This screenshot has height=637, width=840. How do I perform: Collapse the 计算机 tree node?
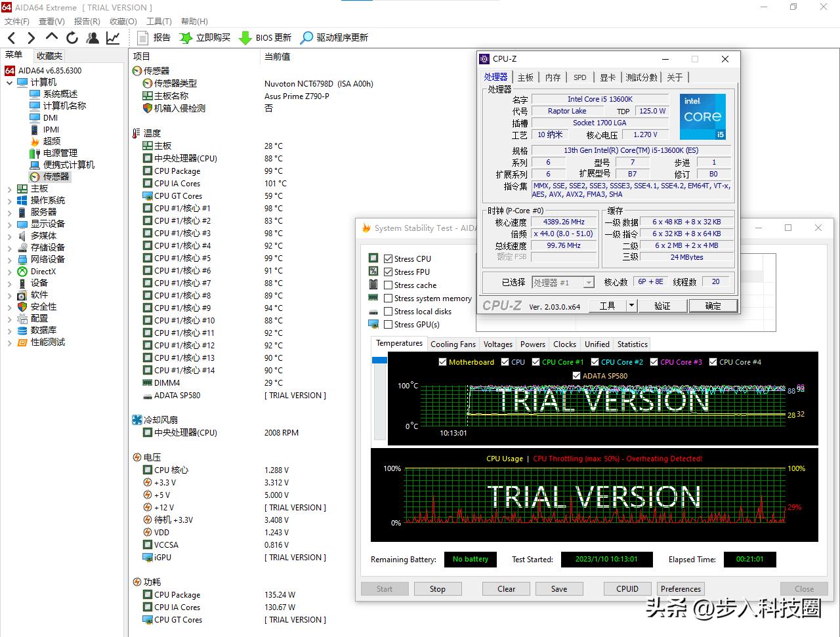click(9, 81)
